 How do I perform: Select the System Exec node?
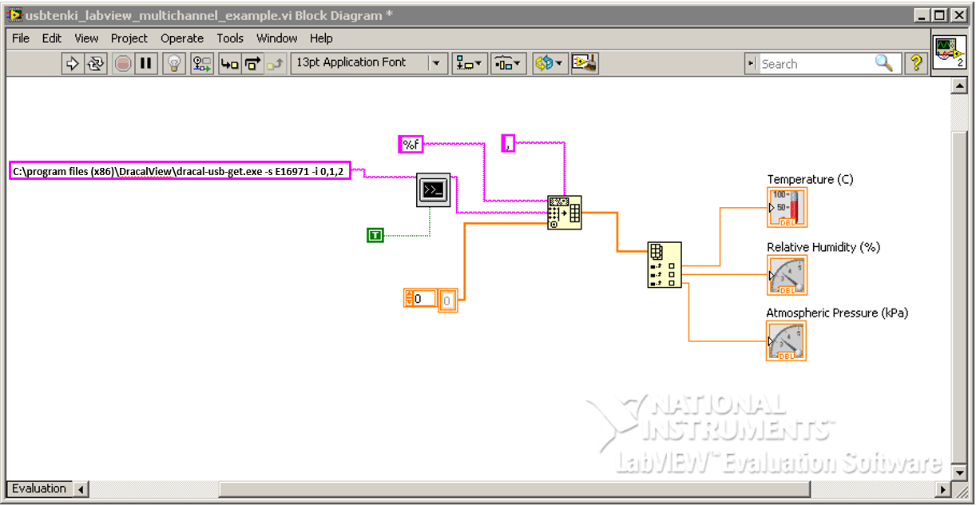click(434, 190)
